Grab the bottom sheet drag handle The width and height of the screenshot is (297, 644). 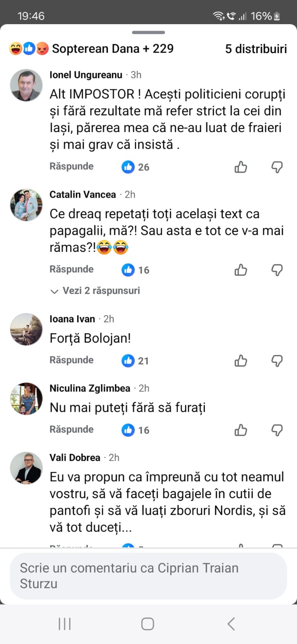[x=148, y=33]
